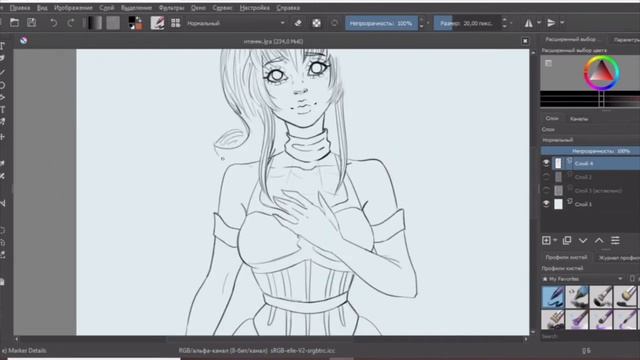Open the Сервис menu
This screenshot has width=640, height=360.
pyautogui.click(x=222, y=8)
